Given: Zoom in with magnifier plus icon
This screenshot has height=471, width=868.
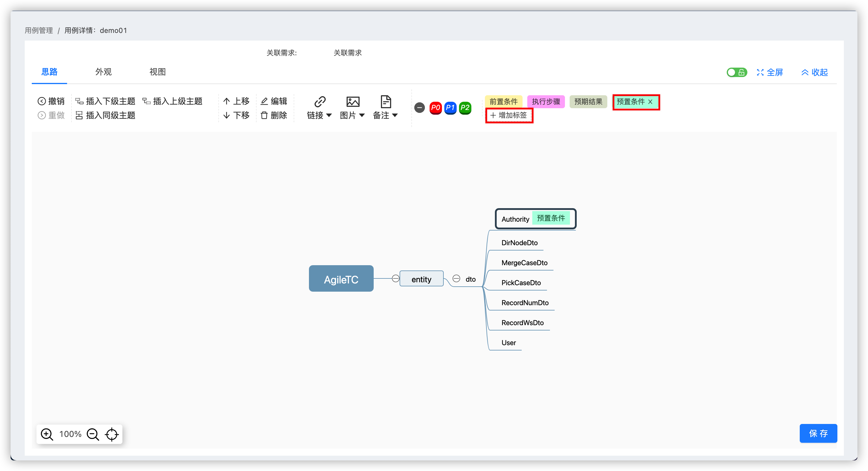Looking at the screenshot, I should tap(47, 434).
